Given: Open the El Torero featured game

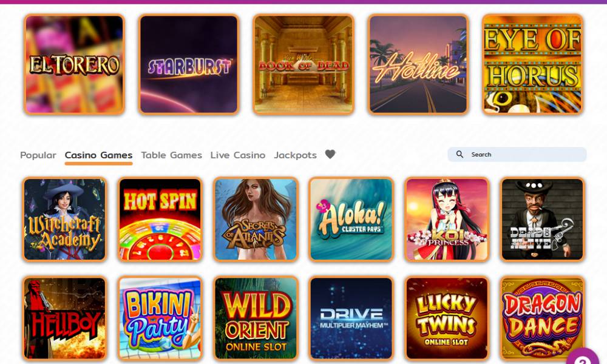Looking at the screenshot, I should (x=74, y=64).
